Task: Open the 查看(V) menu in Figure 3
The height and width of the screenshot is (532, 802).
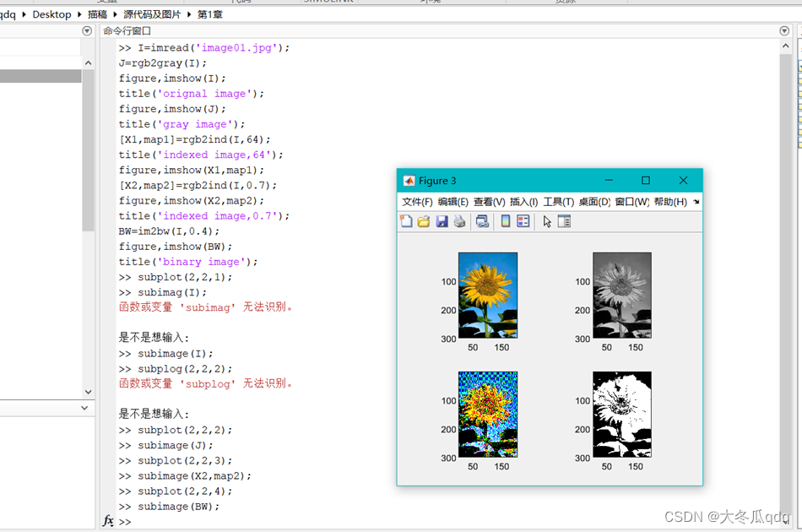Action: point(489,202)
